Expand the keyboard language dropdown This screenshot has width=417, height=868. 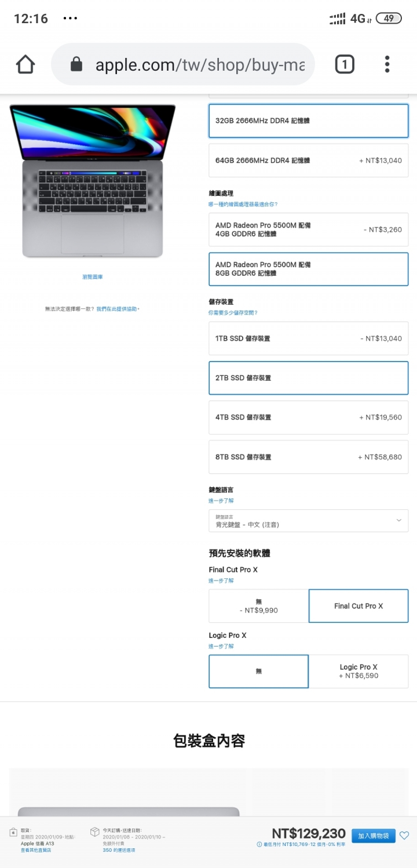[x=309, y=521]
